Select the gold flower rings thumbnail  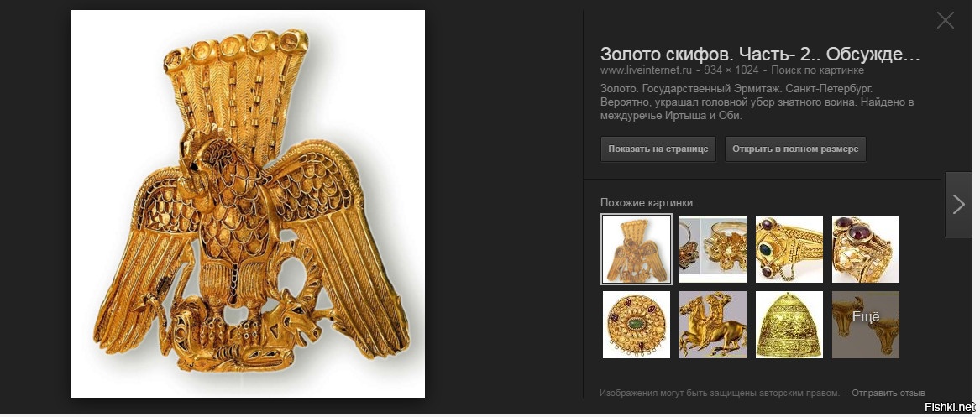coord(712,249)
